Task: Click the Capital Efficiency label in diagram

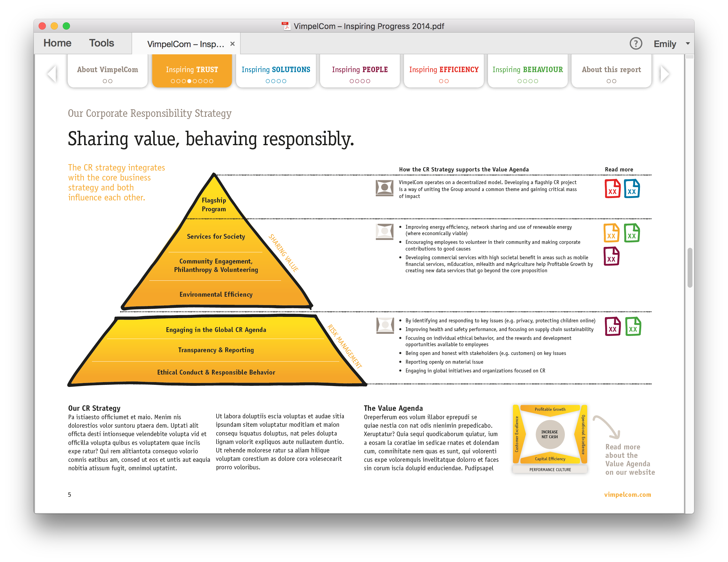Action: click(x=550, y=459)
